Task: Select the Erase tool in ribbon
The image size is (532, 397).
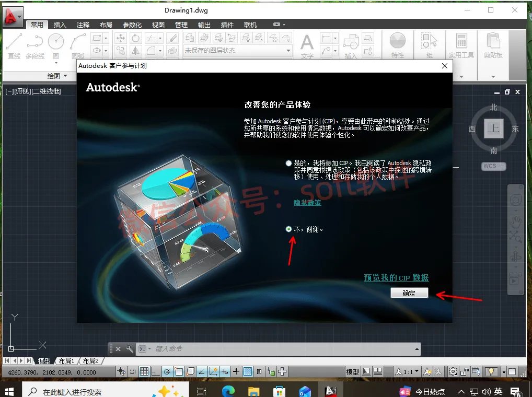Action: pos(172,38)
